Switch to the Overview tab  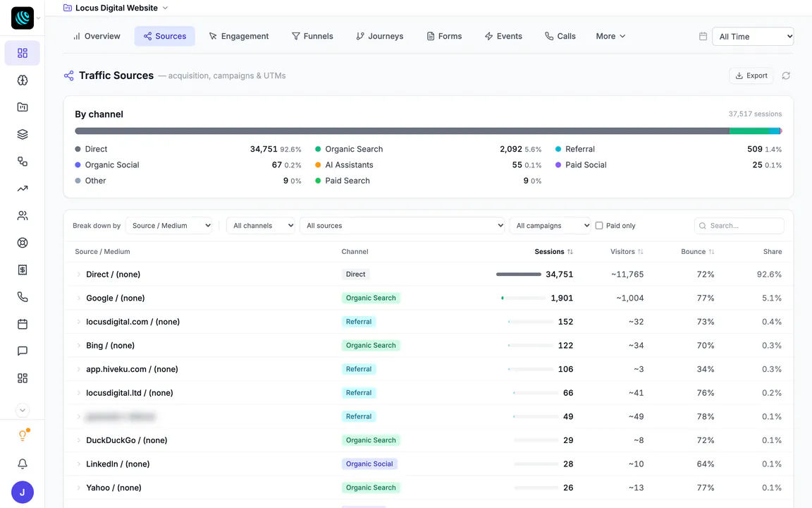pos(97,36)
